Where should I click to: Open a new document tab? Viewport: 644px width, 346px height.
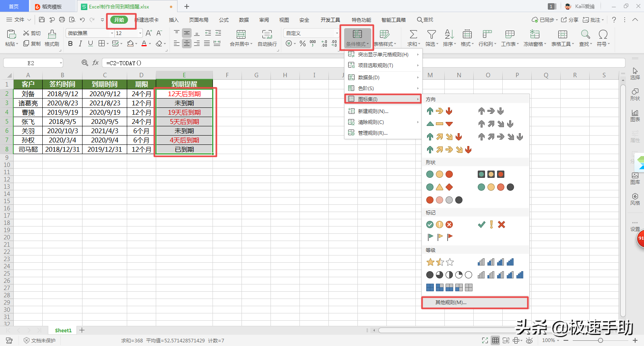point(187,6)
